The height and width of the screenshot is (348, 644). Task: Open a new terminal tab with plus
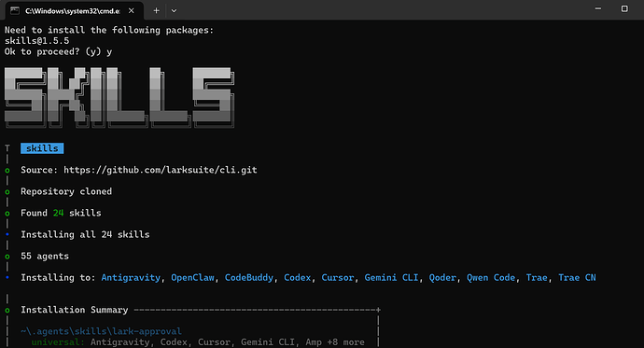[156, 10]
